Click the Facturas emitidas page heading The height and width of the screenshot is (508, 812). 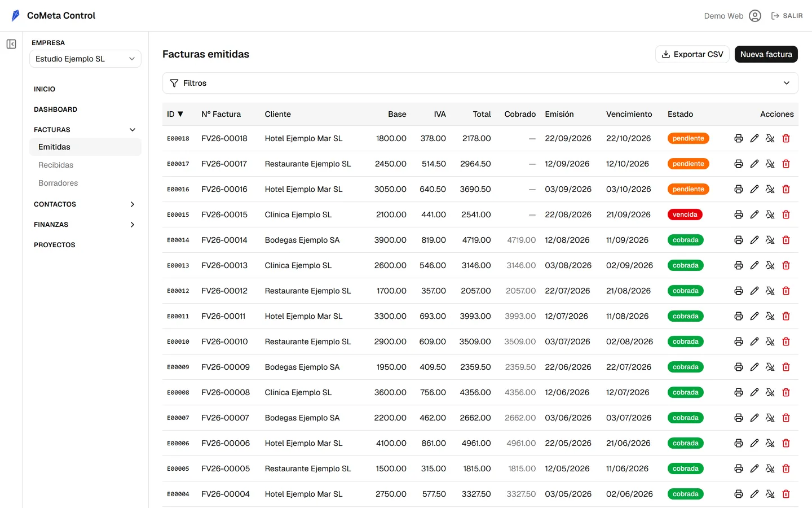(x=206, y=54)
